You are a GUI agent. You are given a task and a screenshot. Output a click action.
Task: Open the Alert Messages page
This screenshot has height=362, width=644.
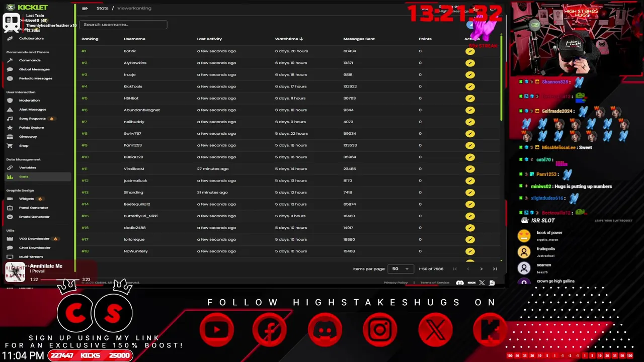[33, 110]
